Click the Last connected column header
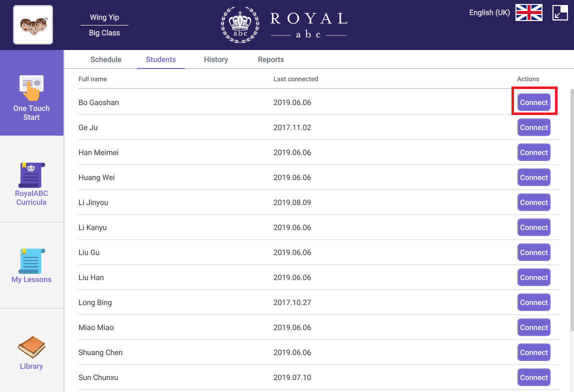Screen dimensions: 574x392 296,79
